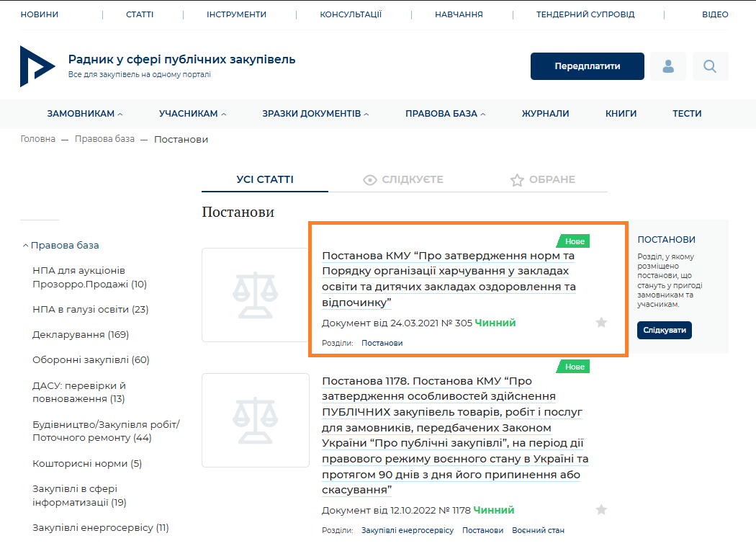
Task: Star the Постанова 1178 document as favorite
Action: [x=601, y=510]
